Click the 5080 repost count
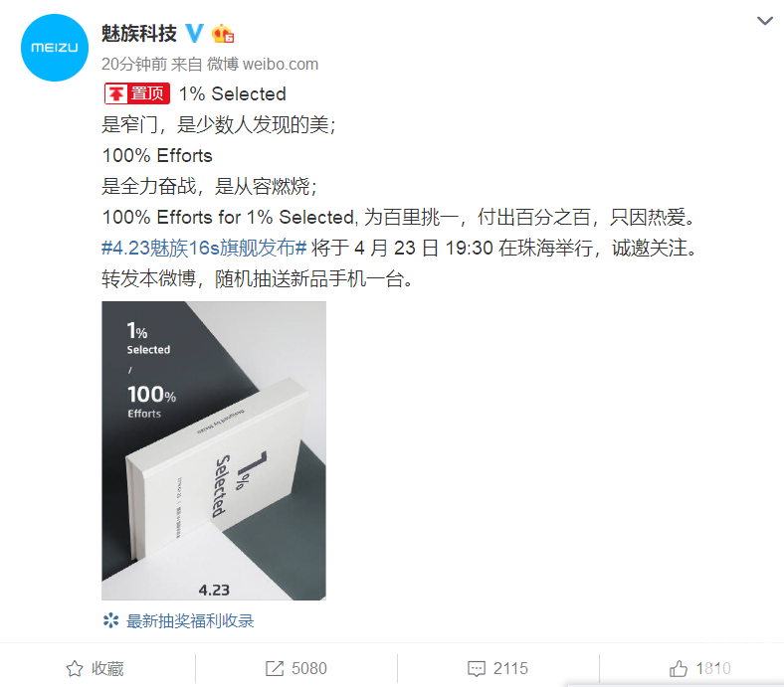784x687 pixels. pyautogui.click(x=309, y=668)
